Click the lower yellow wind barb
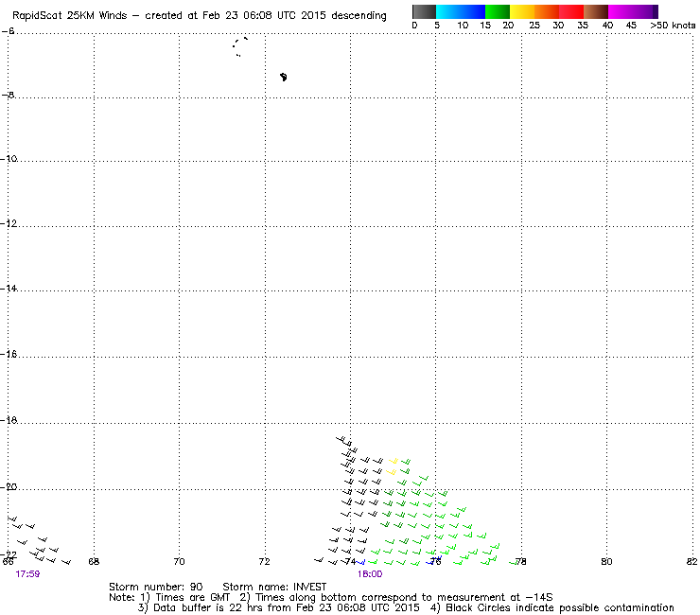700x615 pixels. click(391, 471)
